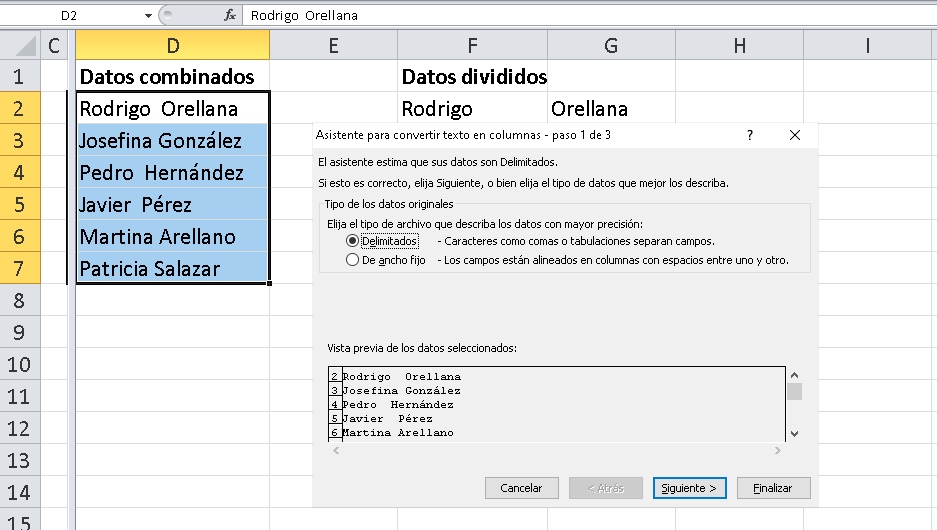Click the preview's scroll-down arrow
This screenshot has height=530, width=937.
tap(794, 433)
